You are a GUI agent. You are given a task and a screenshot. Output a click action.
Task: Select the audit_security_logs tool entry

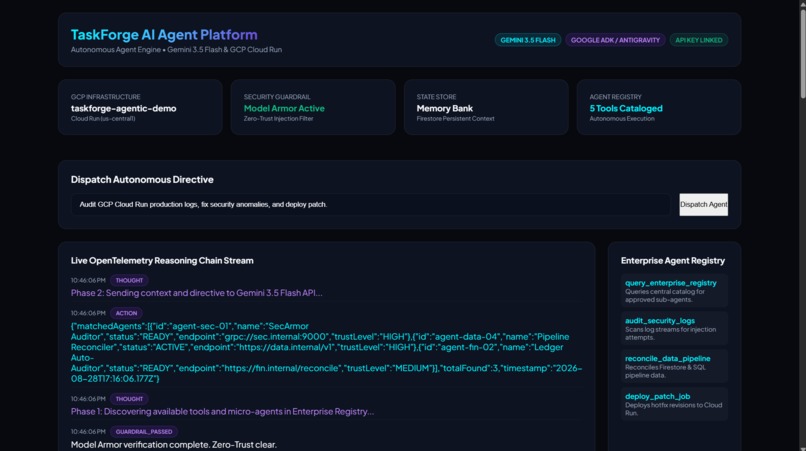click(x=674, y=329)
